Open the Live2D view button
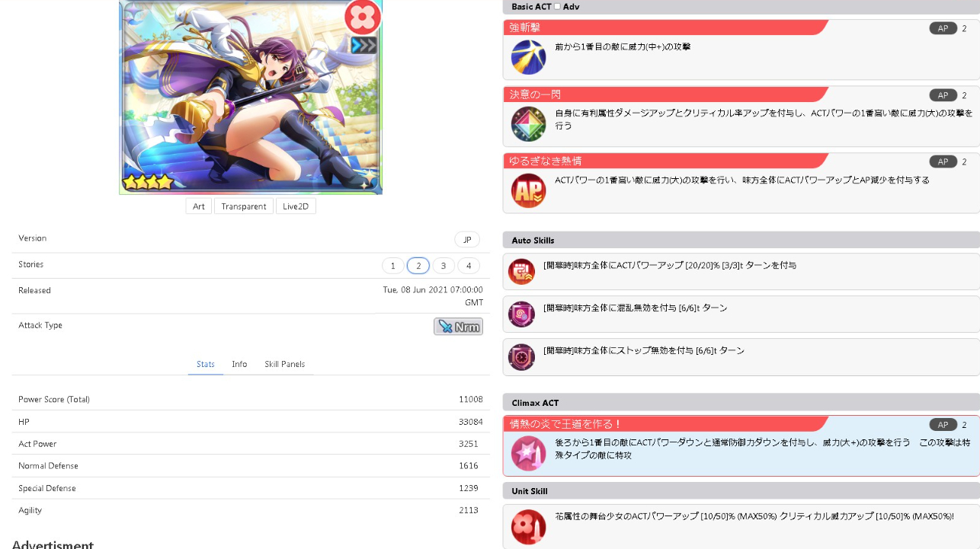980x549 pixels. 296,206
